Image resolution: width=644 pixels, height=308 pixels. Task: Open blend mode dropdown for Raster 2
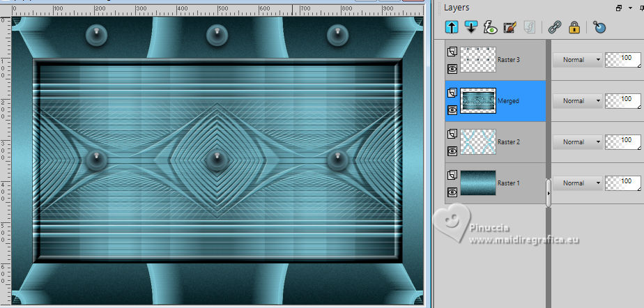(578, 142)
